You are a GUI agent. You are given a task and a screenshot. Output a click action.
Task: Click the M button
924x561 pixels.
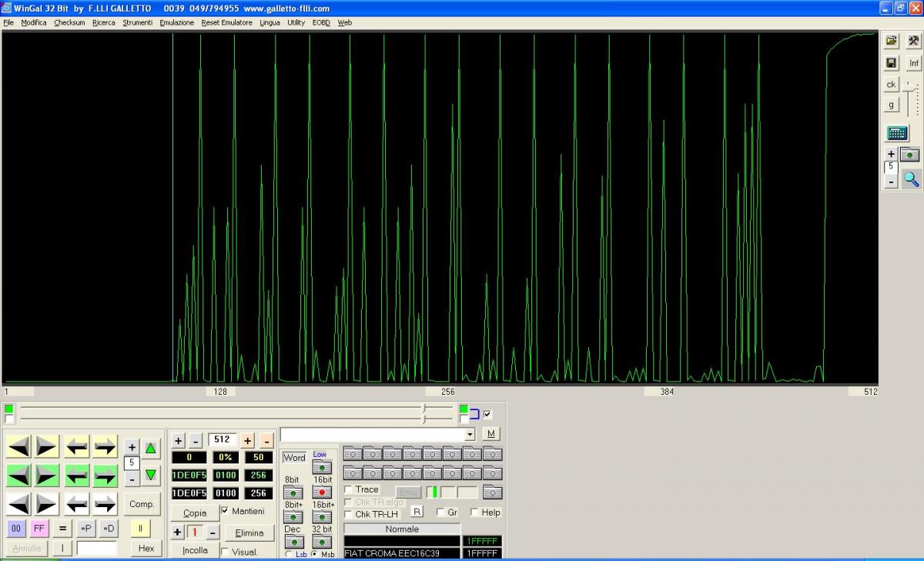tap(491, 433)
